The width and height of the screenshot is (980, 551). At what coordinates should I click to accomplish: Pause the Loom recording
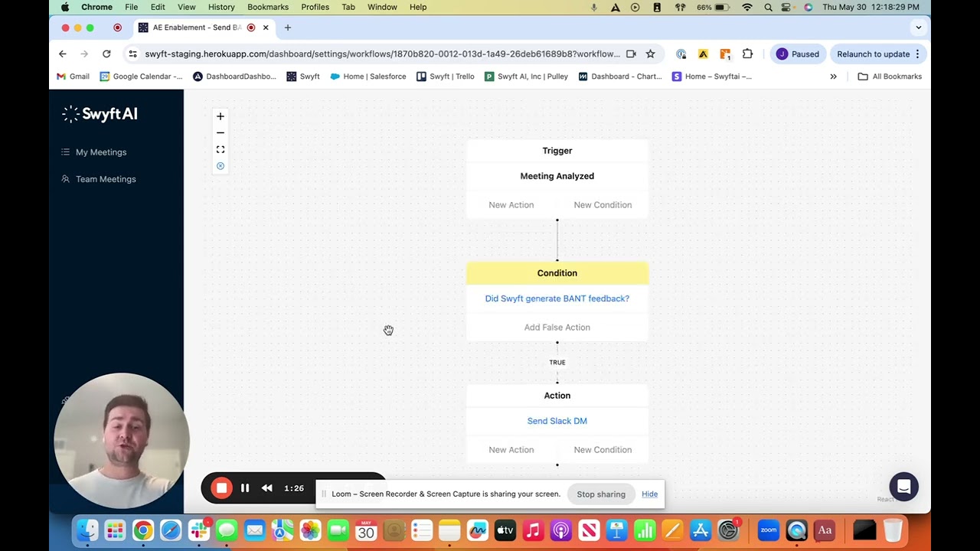click(x=245, y=488)
